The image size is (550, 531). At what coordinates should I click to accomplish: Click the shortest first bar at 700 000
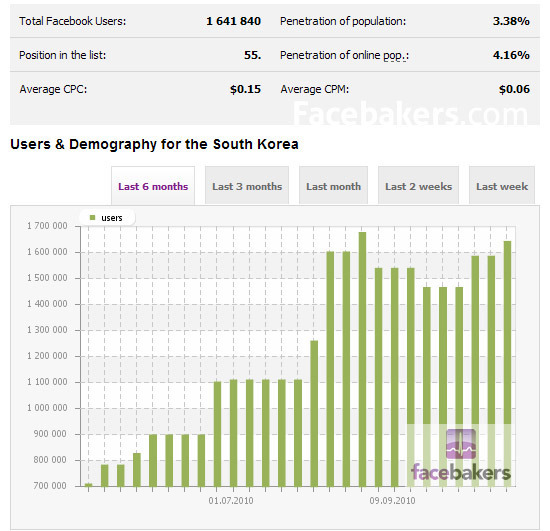[x=88, y=485]
